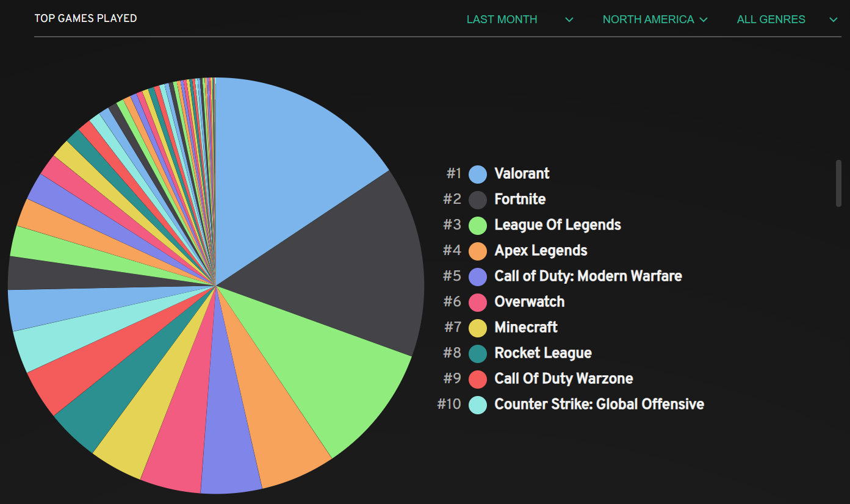
Task: Click the teal Rocket League legend swatch
Action: pos(478,353)
